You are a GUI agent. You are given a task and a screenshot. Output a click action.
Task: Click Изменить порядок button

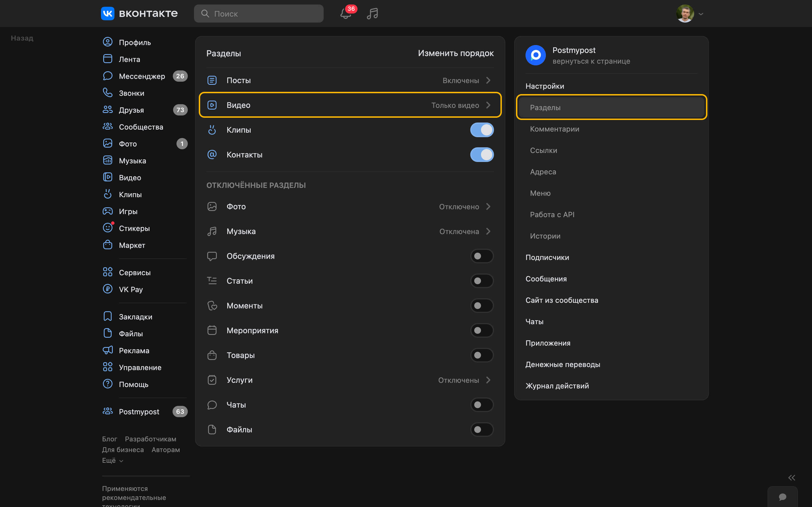tap(455, 53)
